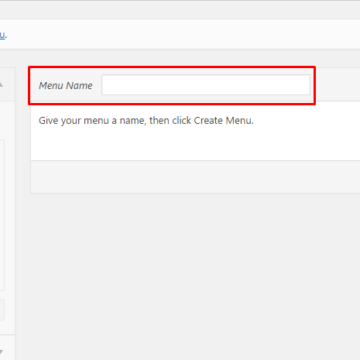Viewport: 360px width, 360px height.
Task: Click the red highlight border around Menu Name
Action: [172, 67]
